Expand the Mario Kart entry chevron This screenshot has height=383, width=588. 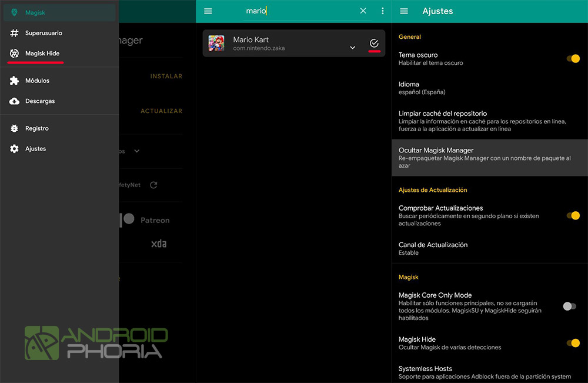click(x=352, y=48)
